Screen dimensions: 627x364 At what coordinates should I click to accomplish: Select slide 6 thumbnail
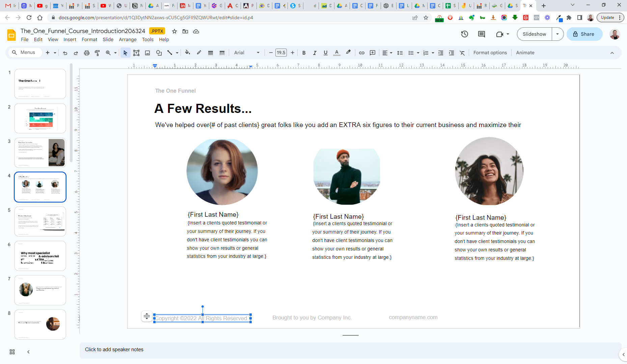click(40, 256)
